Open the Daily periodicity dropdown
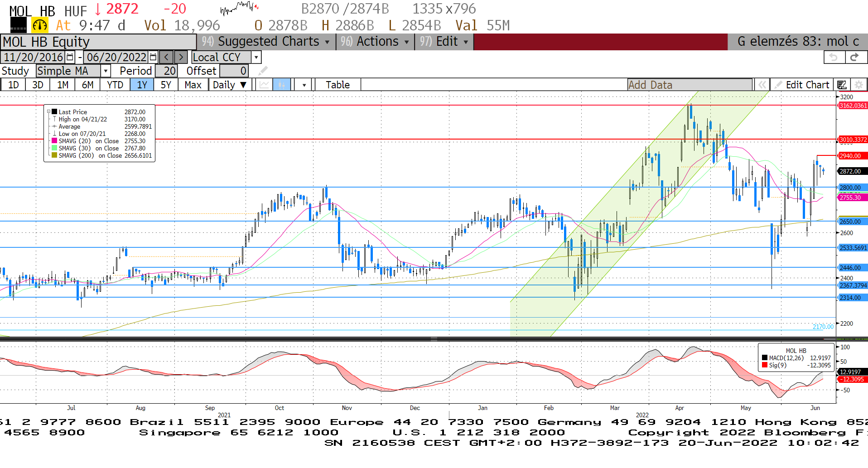868x468 pixels. [229, 85]
